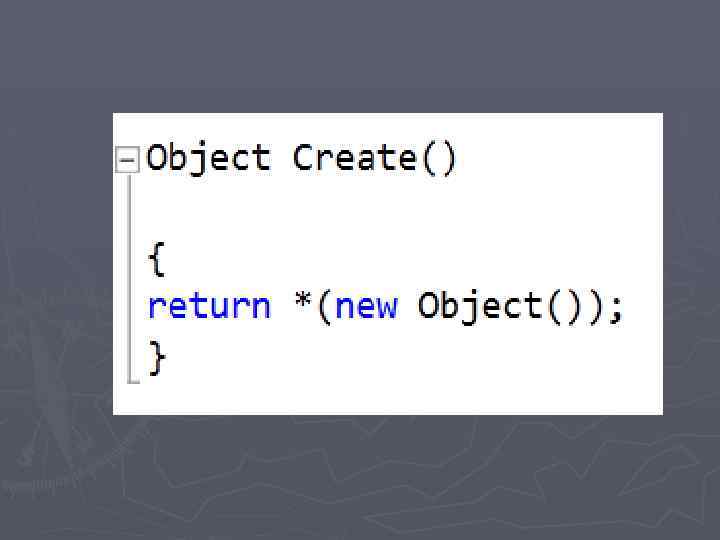
Task: Click empty white space right of Create()
Action: (560, 158)
